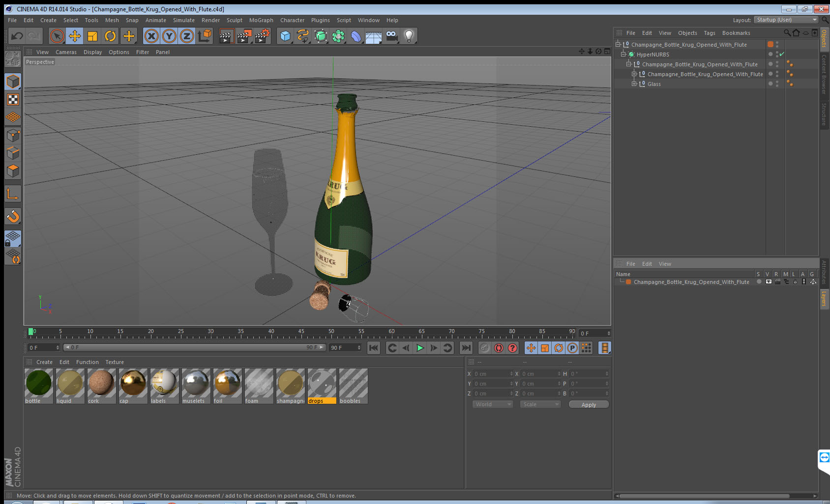Open the Sculpt menu
830x504 pixels.
click(x=235, y=20)
